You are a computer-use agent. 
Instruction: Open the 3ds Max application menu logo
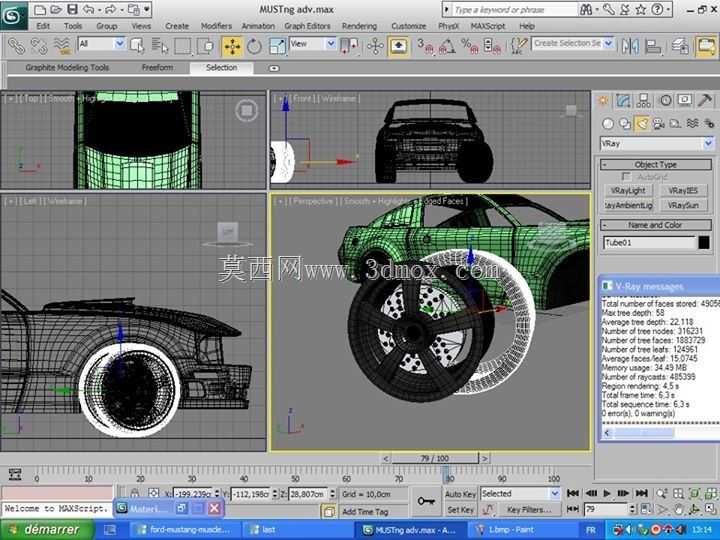click(13, 16)
